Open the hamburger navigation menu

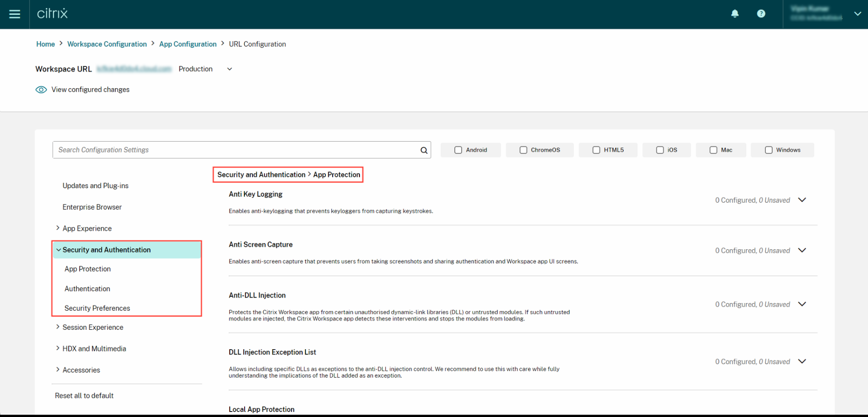click(15, 14)
